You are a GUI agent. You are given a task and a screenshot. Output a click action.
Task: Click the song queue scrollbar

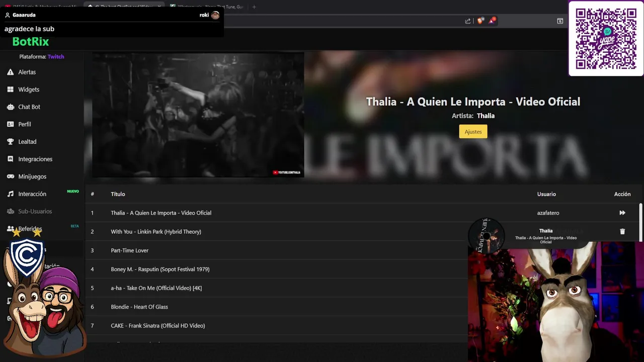640,222
